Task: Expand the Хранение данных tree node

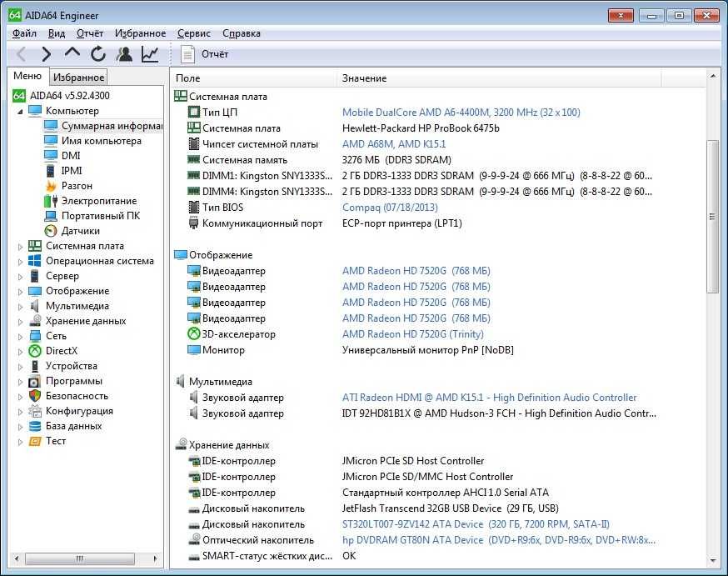Action: 20,322
